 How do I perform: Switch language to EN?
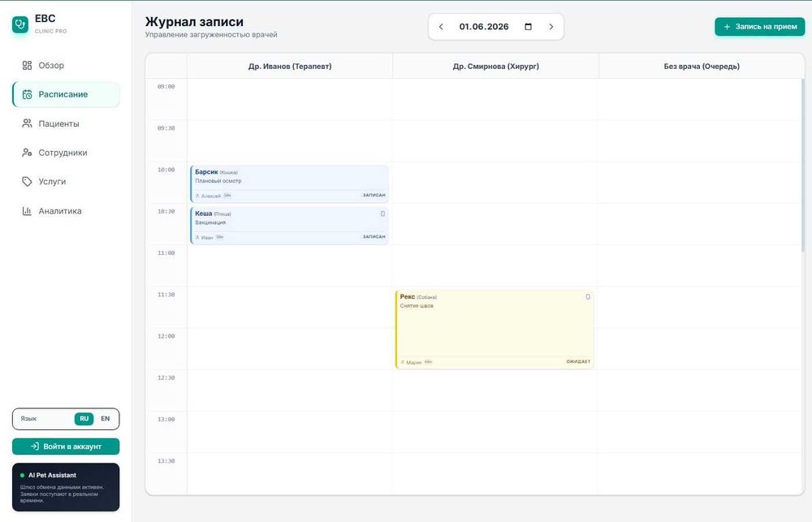click(x=105, y=418)
